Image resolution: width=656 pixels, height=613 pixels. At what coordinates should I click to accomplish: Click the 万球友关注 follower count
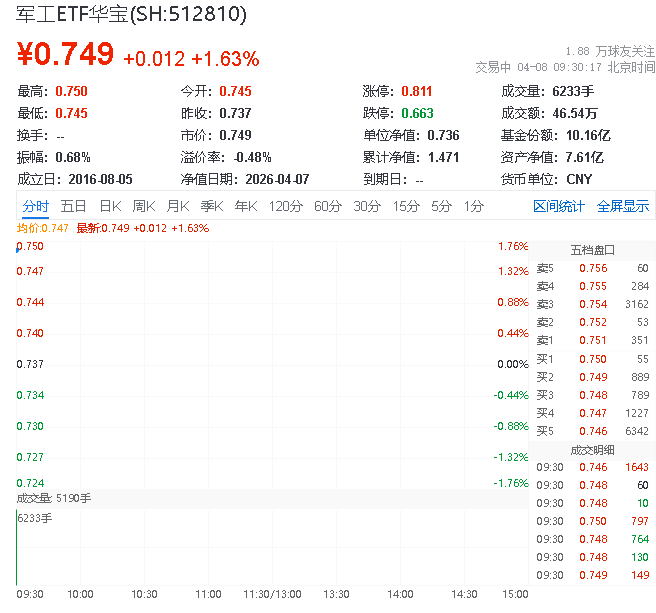(610, 51)
